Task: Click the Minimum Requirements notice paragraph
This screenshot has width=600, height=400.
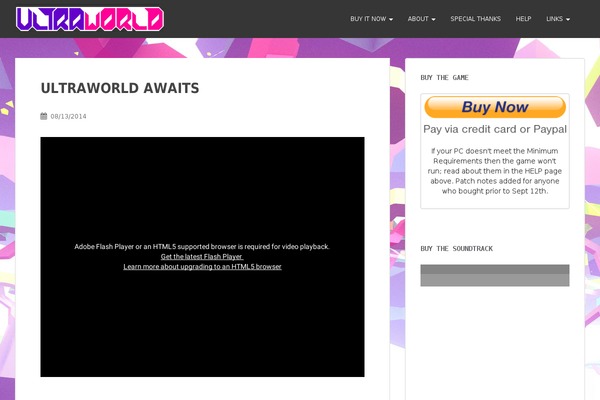Action: (x=495, y=171)
